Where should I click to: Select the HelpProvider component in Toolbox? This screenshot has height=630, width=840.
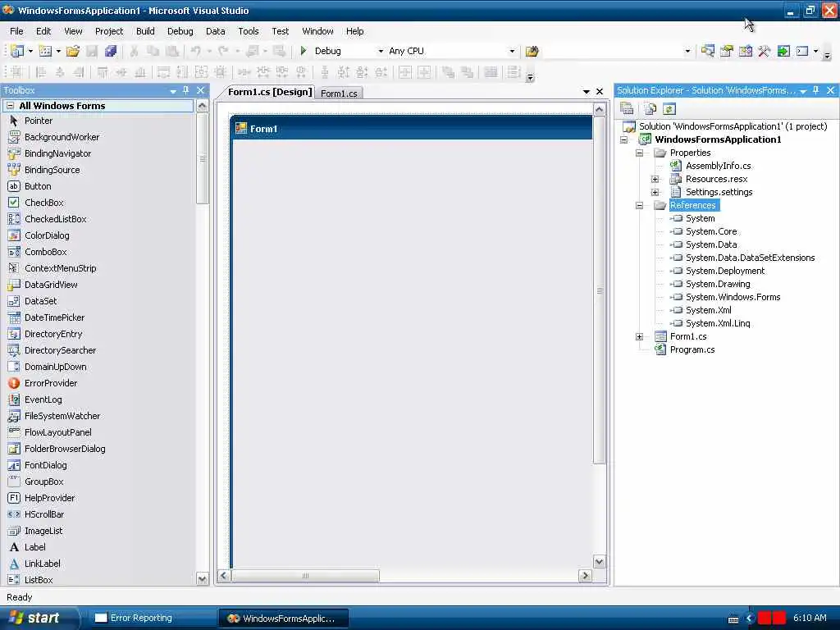[98, 498]
